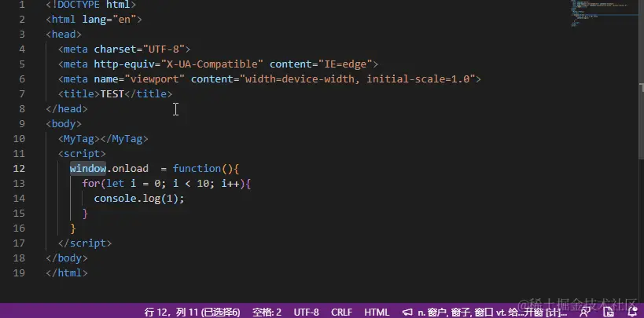644x318 pixels.
Task: Click the closing </script> tag
Action: 85,243
